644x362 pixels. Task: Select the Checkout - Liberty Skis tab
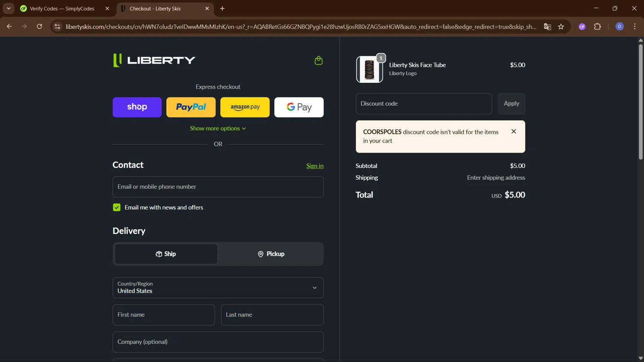click(155, 9)
